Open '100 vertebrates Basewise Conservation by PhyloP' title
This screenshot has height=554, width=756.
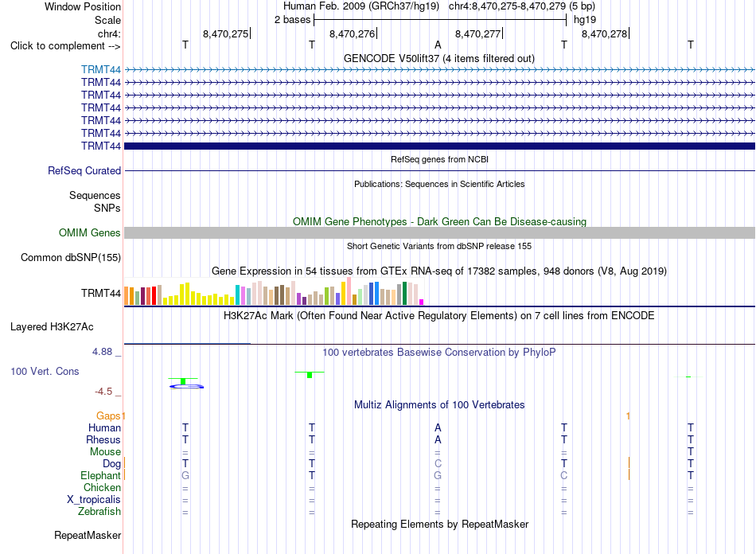[x=439, y=353]
